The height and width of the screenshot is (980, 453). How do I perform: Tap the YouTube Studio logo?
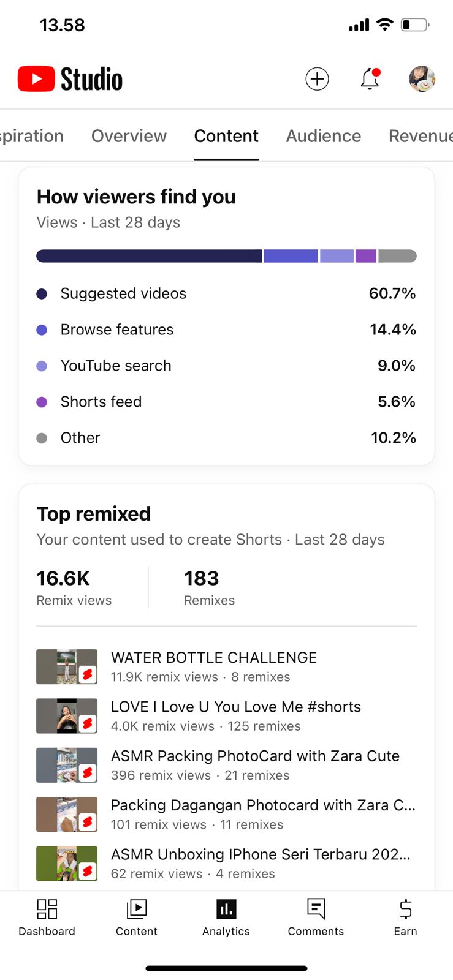pyautogui.click(x=70, y=79)
